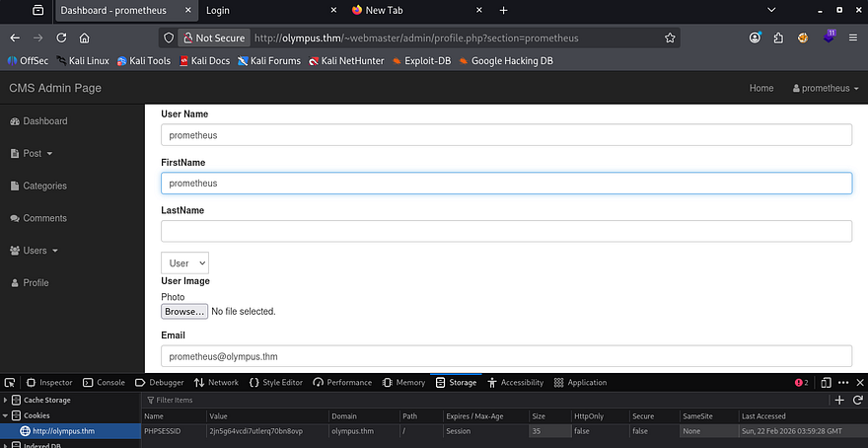
Task: Open the prometheus account dropdown
Action: coord(825,88)
